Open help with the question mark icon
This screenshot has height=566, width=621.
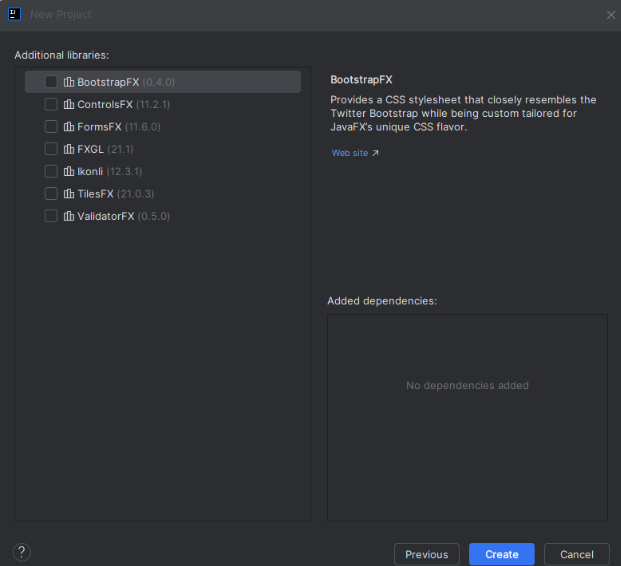tap(22, 552)
